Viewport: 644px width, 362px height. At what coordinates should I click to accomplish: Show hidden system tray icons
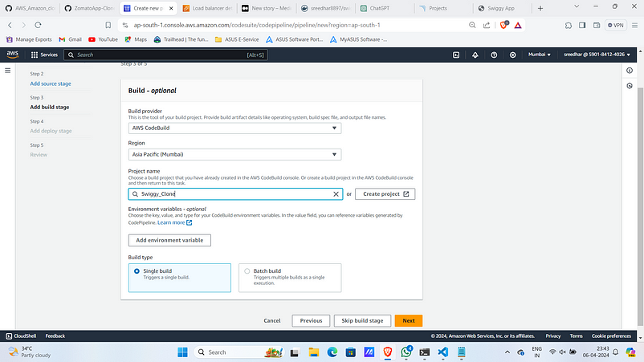point(507,352)
